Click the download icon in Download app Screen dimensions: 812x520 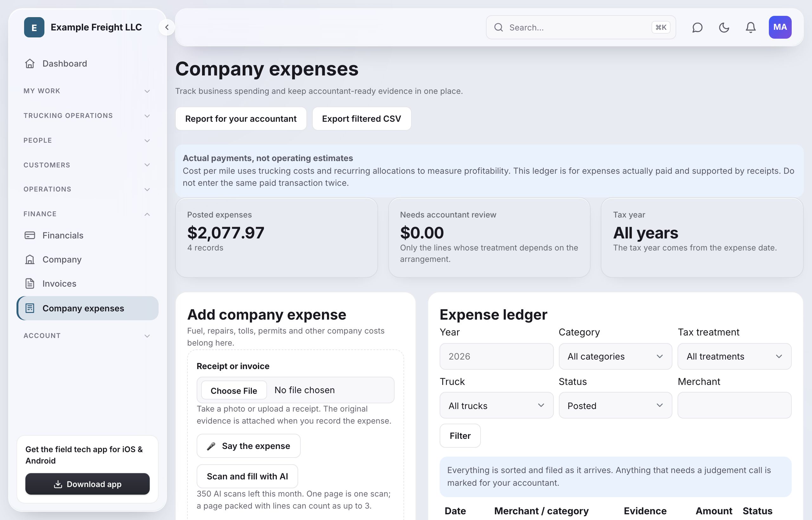tap(58, 484)
